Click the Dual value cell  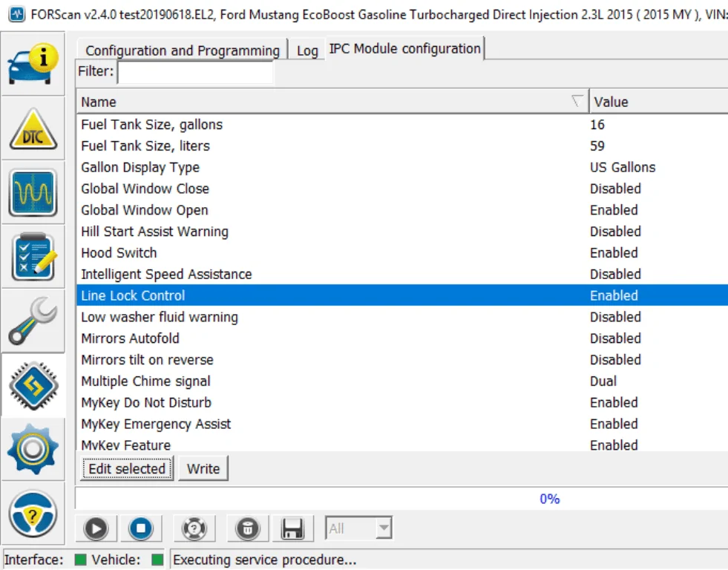[x=603, y=381]
